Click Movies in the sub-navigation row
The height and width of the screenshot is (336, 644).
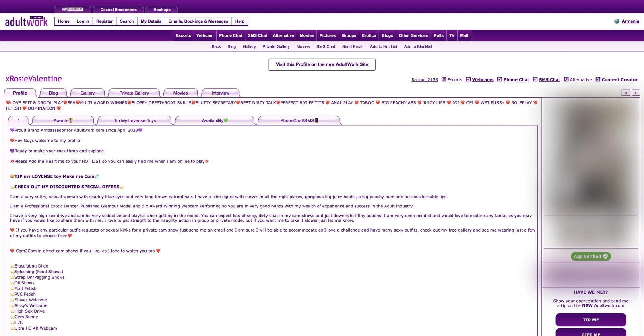pos(303,47)
